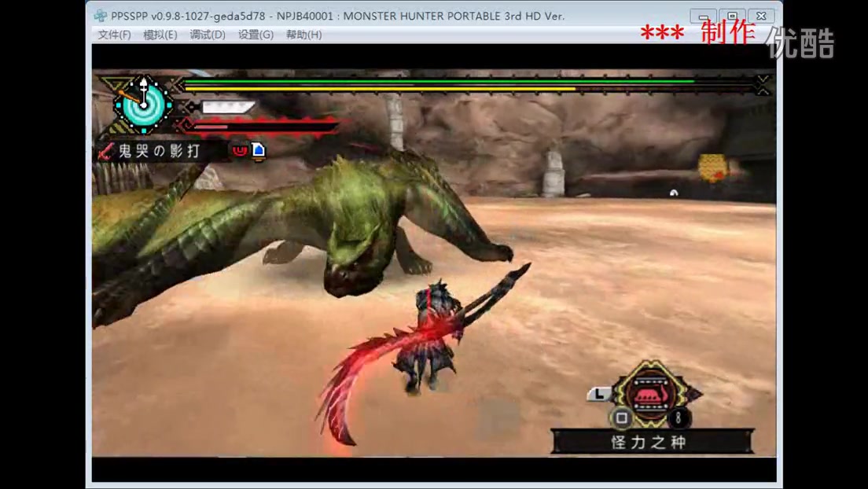Click the yellow stamina bar
This screenshot has width=868, height=489.
380,88
